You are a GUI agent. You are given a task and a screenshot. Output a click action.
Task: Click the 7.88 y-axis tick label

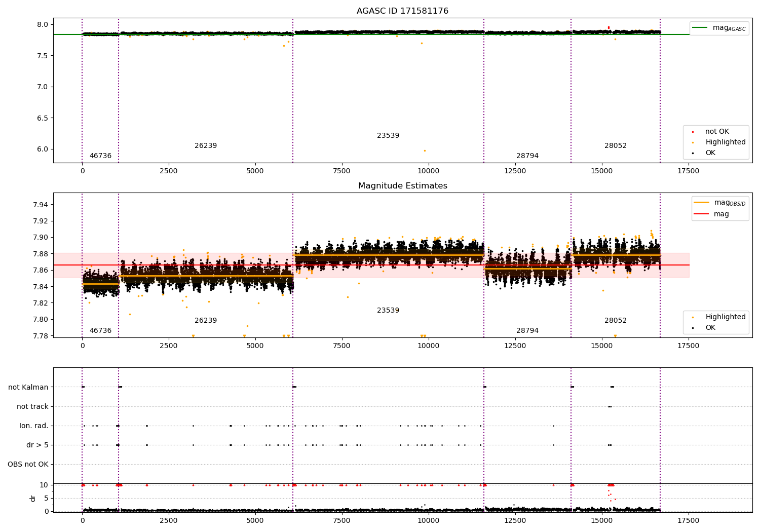(41, 254)
